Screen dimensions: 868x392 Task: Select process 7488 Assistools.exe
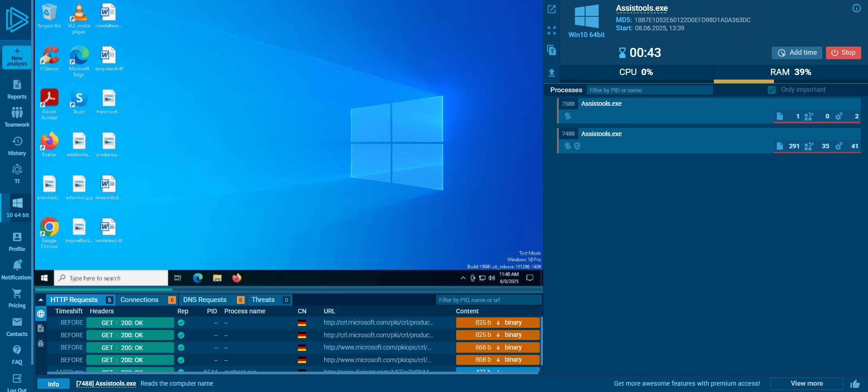click(x=709, y=141)
